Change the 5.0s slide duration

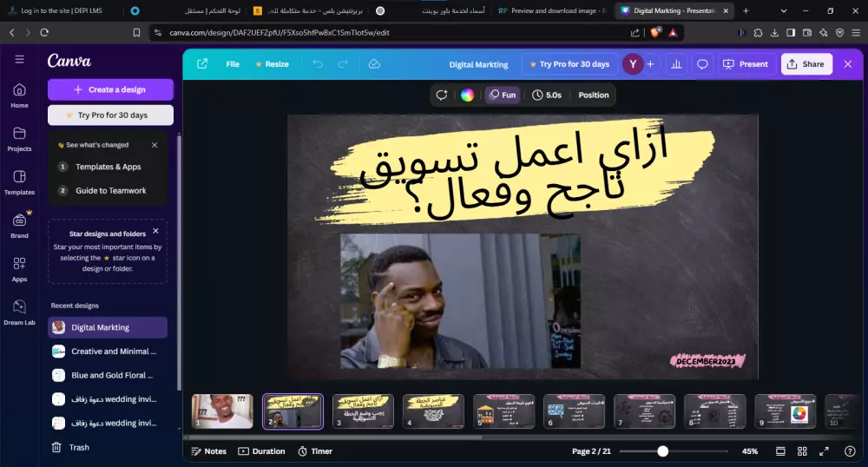(547, 95)
